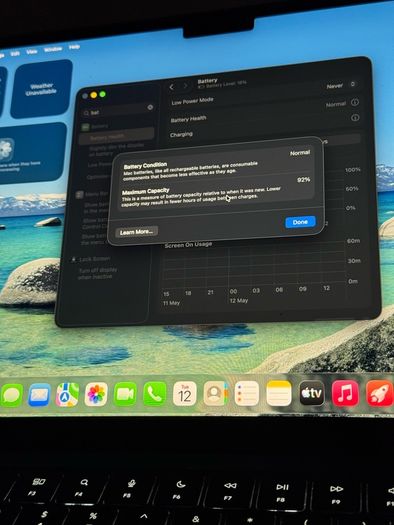Click the 'Battery Condition' heading
Image resolution: width=394 pixels, height=525 pixels.
(145, 166)
